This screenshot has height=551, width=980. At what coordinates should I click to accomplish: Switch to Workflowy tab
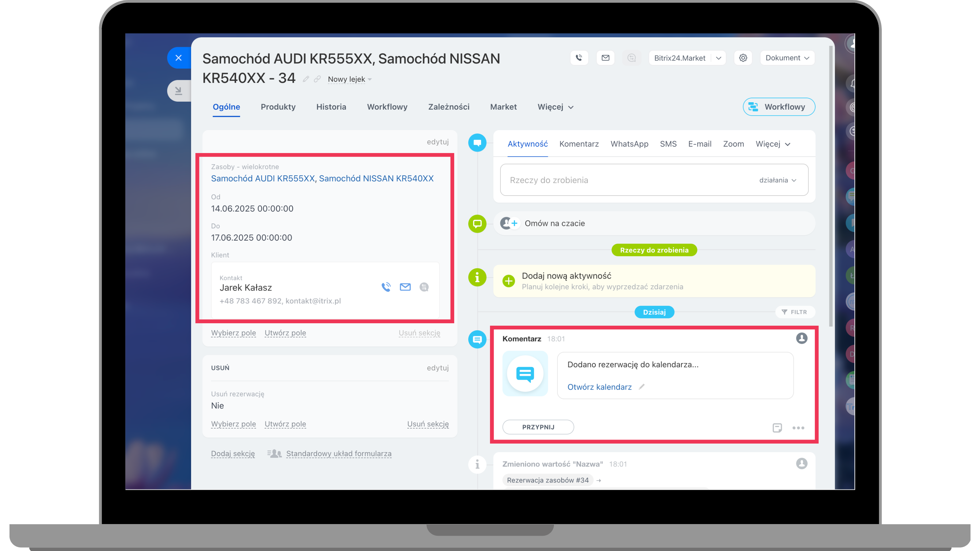point(387,107)
